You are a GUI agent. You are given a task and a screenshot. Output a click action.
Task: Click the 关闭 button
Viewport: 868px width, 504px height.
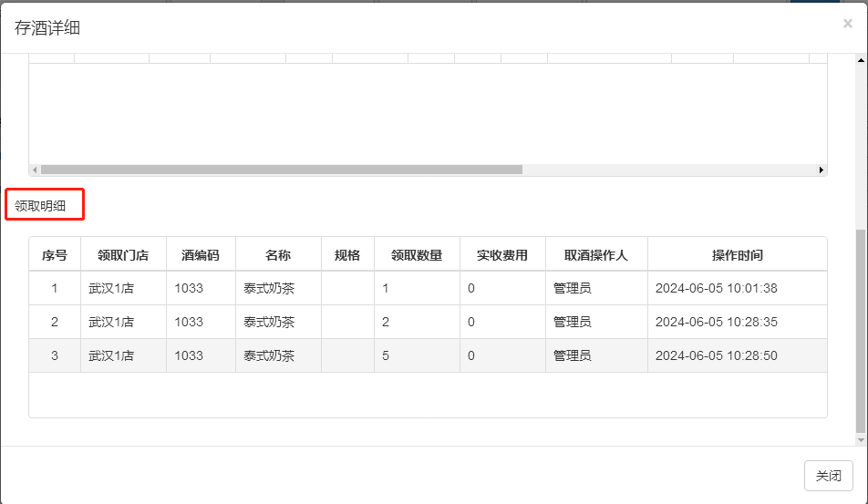pyautogui.click(x=828, y=476)
